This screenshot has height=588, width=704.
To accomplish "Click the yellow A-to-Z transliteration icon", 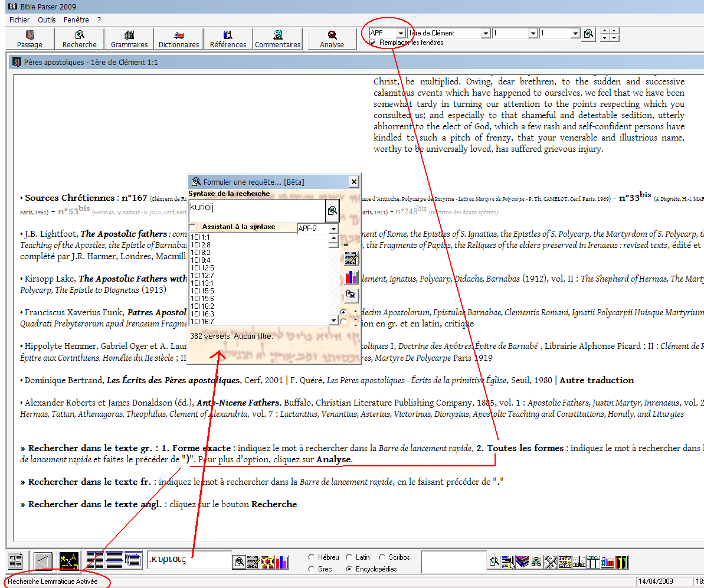I will point(69,561).
